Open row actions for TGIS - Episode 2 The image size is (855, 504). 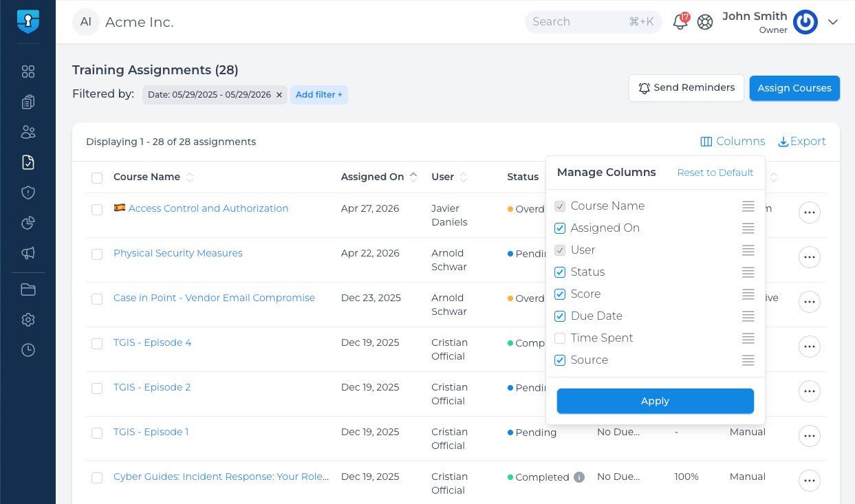[x=810, y=391]
